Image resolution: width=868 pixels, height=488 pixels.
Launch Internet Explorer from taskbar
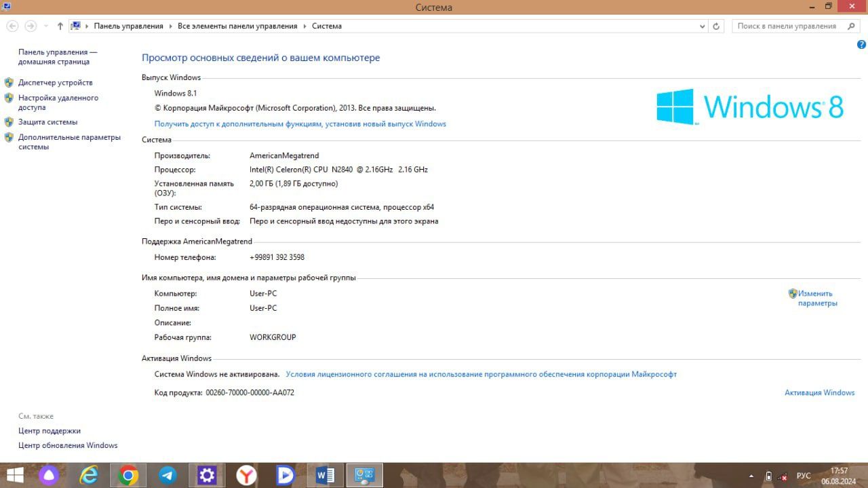[89, 475]
